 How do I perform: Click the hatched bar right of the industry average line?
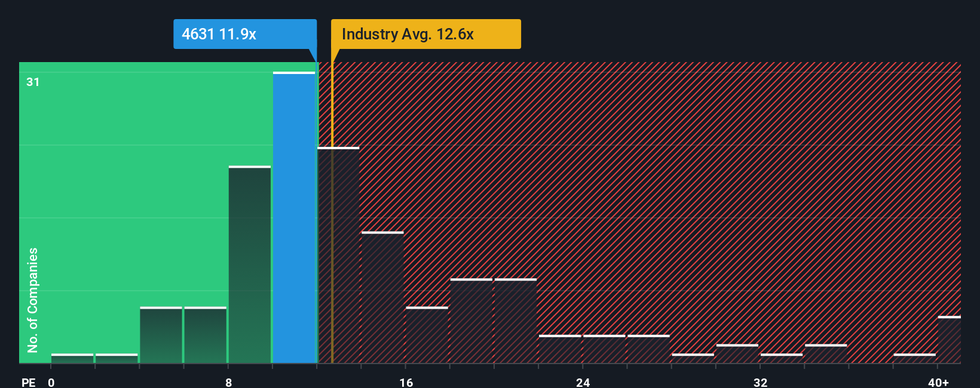tap(338, 255)
